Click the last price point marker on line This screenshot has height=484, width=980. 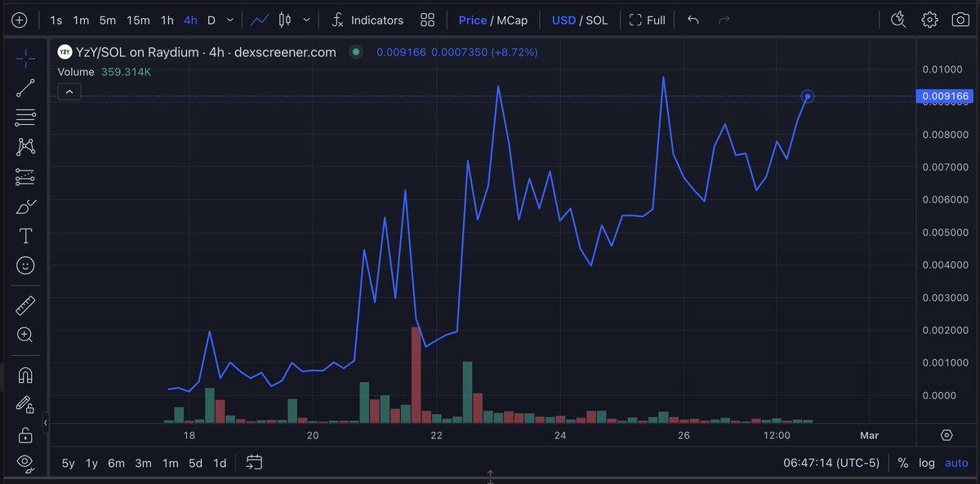tap(808, 96)
